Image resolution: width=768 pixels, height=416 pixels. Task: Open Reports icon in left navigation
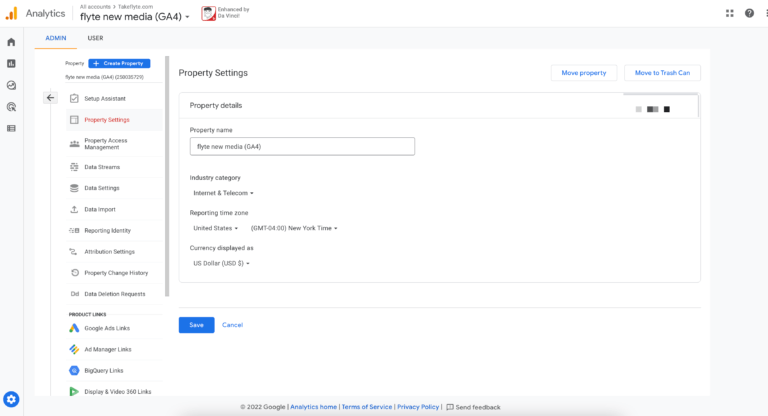tap(11, 64)
